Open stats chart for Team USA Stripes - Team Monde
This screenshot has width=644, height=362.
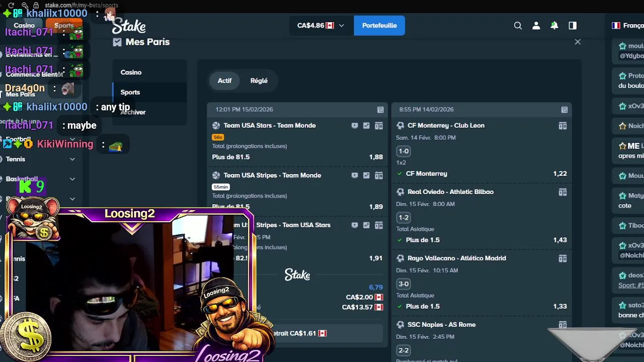[x=366, y=175]
